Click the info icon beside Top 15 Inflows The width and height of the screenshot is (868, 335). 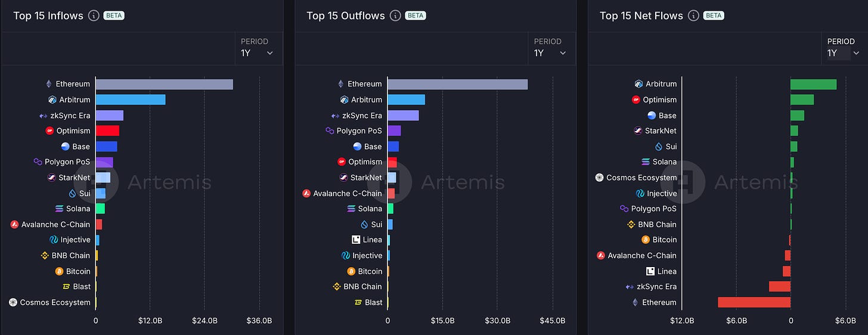94,16
